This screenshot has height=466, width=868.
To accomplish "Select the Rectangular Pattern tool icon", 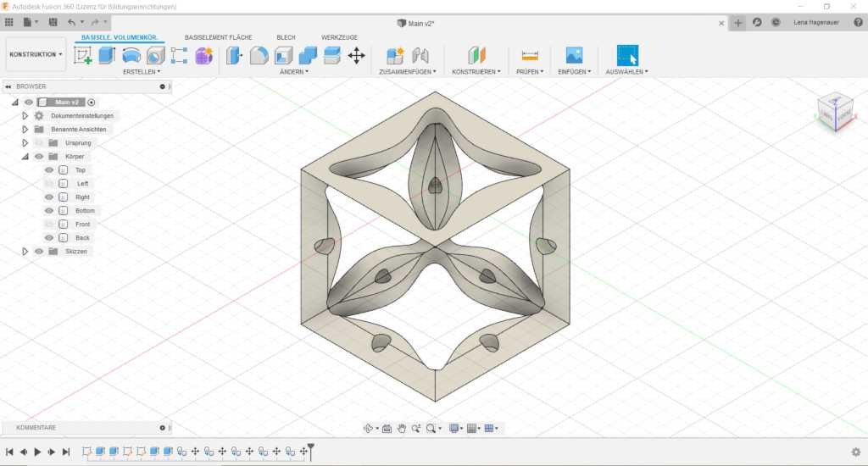I will 179,55.
